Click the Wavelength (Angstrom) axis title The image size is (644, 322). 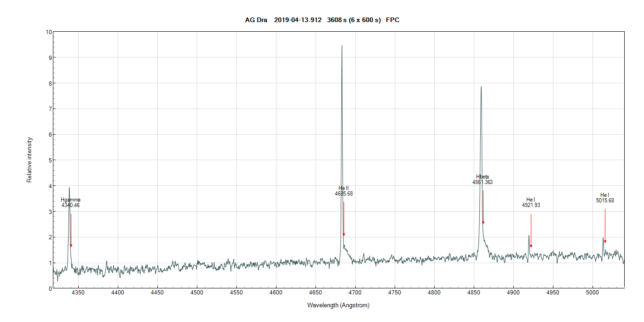tap(338, 305)
